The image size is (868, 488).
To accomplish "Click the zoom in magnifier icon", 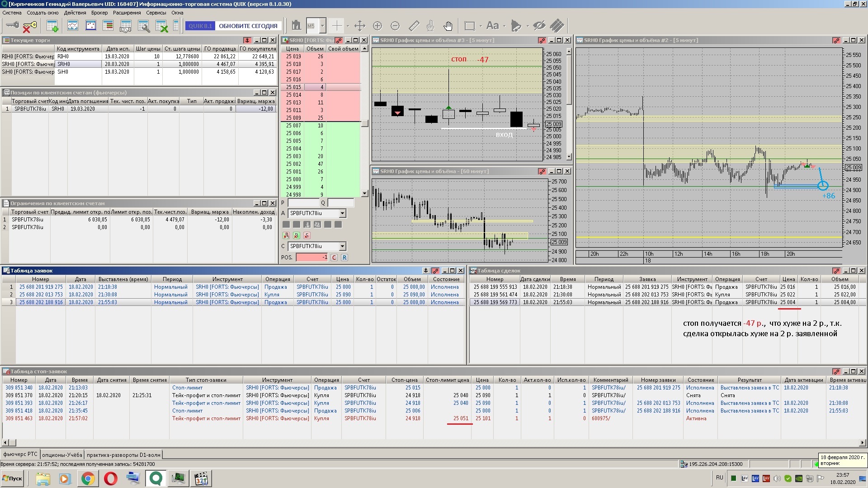I will pos(377,26).
